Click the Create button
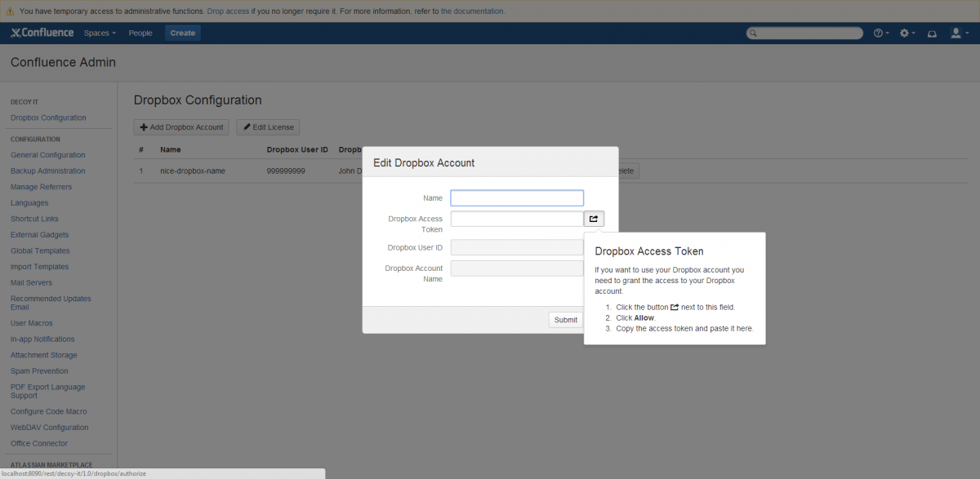The image size is (980, 479). click(183, 33)
